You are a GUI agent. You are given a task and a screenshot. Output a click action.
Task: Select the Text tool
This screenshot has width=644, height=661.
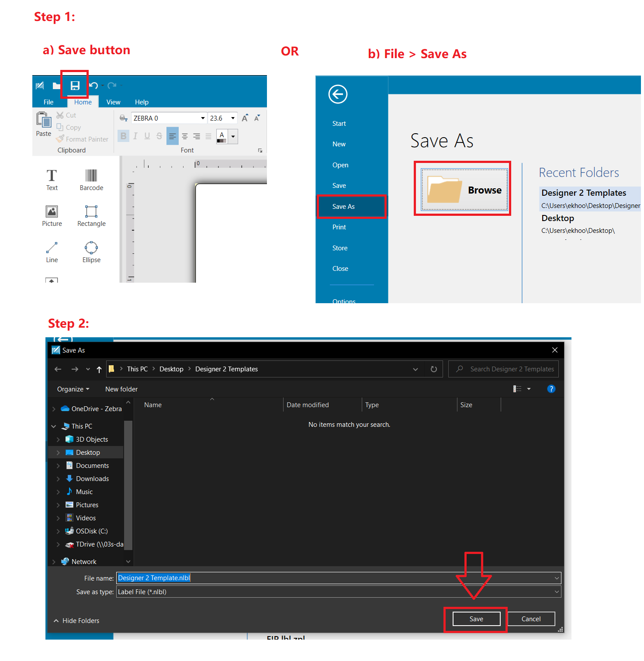52,179
